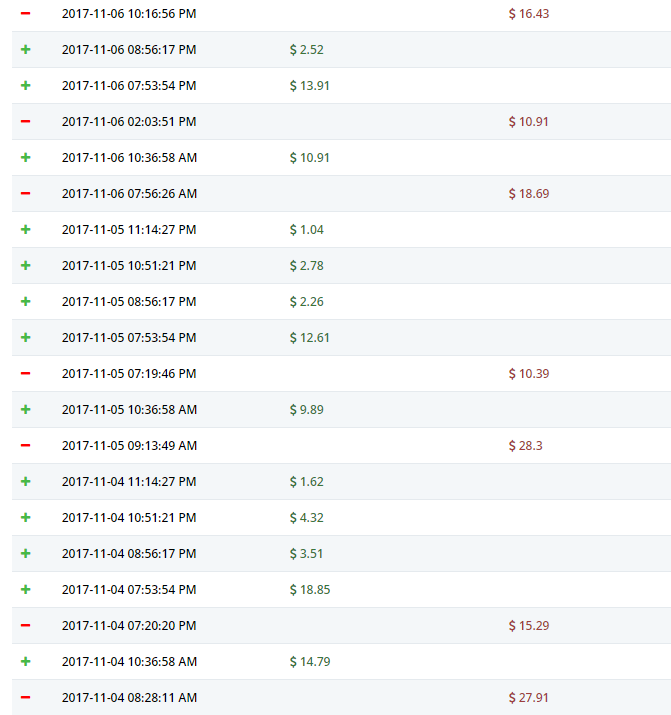
Task: Click the plus icon for 2017-11-06 07:53:54 PM
Action: pyautogui.click(x=26, y=86)
